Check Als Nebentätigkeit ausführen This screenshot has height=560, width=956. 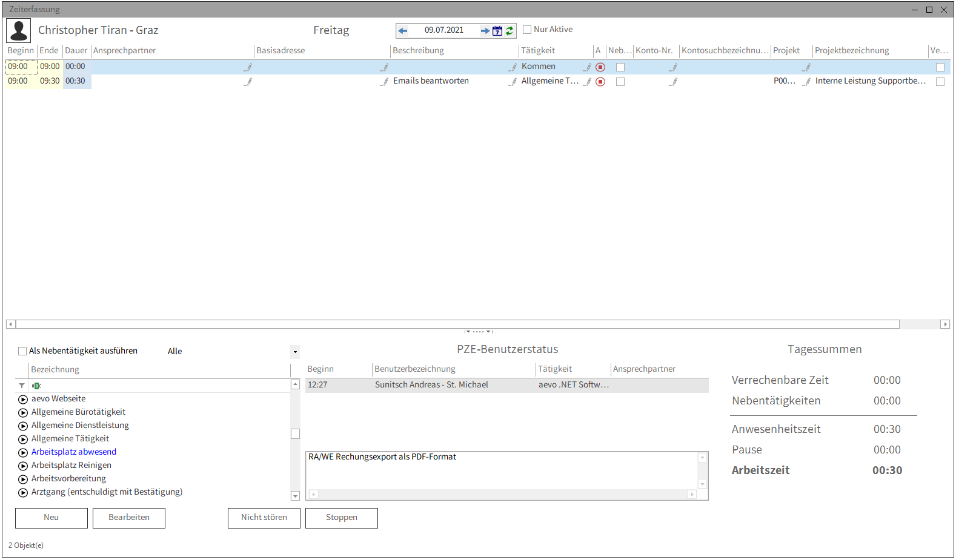pyautogui.click(x=22, y=351)
